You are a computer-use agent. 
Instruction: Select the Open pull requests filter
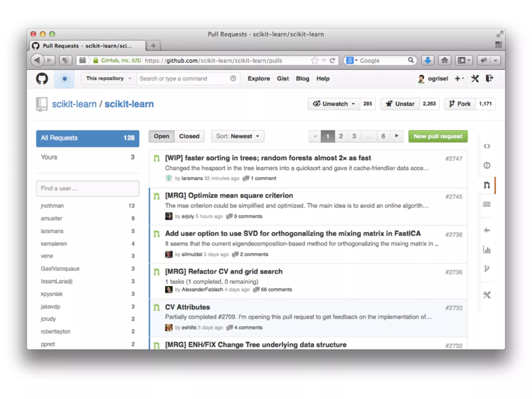161,136
